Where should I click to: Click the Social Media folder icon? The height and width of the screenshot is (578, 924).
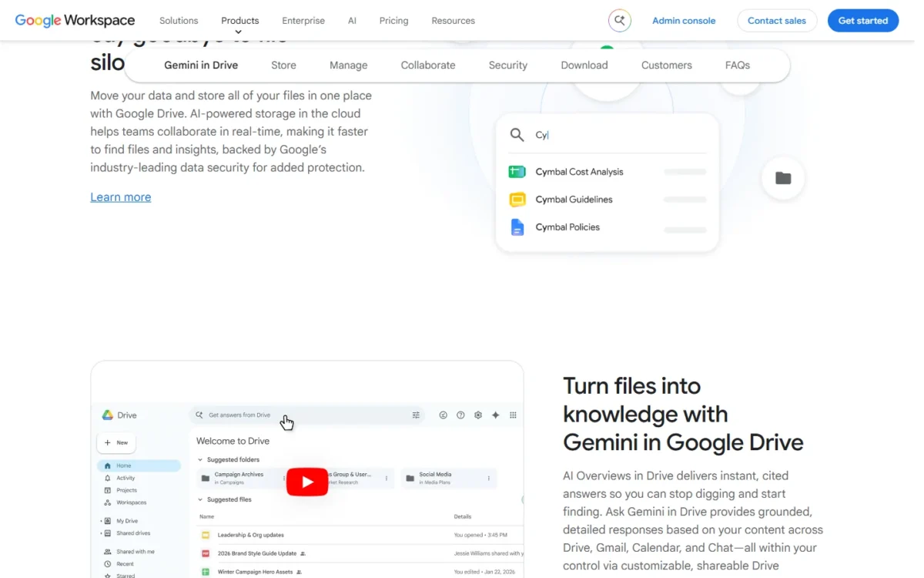pyautogui.click(x=410, y=478)
